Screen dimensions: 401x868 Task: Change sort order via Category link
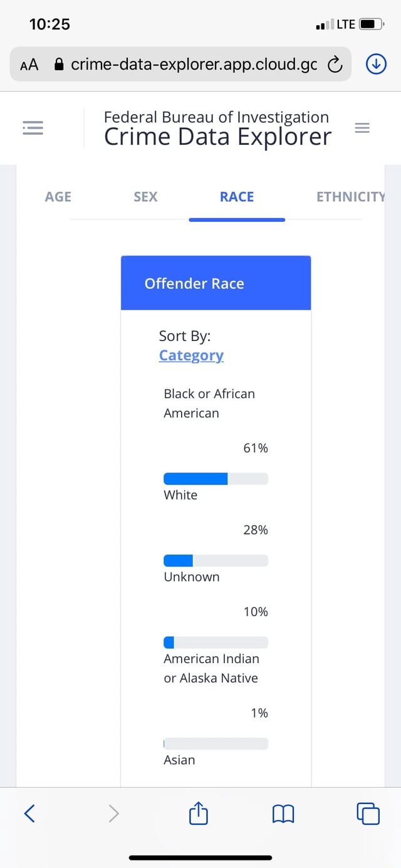[x=191, y=355]
